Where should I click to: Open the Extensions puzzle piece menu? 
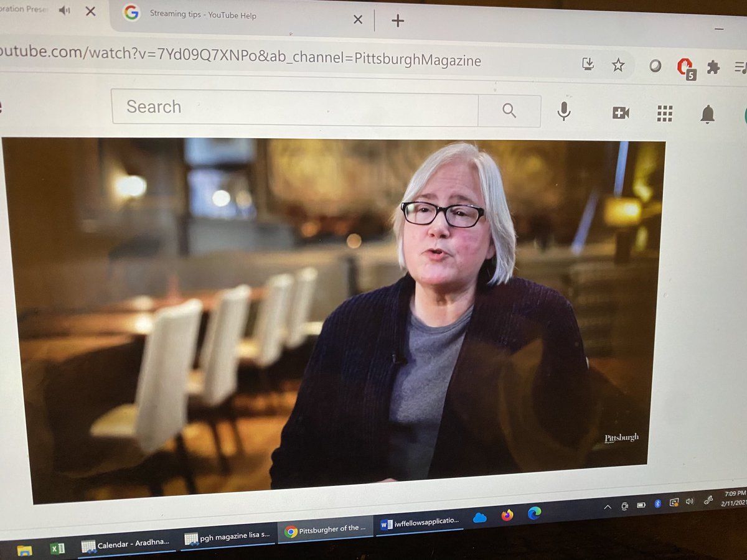(713, 68)
